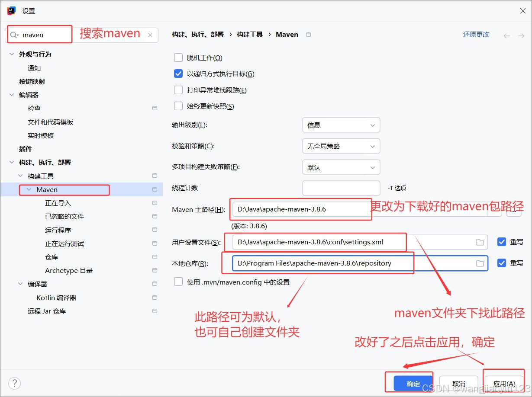Click project icon next to 检查 row
532x397 pixels.
pos(155,108)
